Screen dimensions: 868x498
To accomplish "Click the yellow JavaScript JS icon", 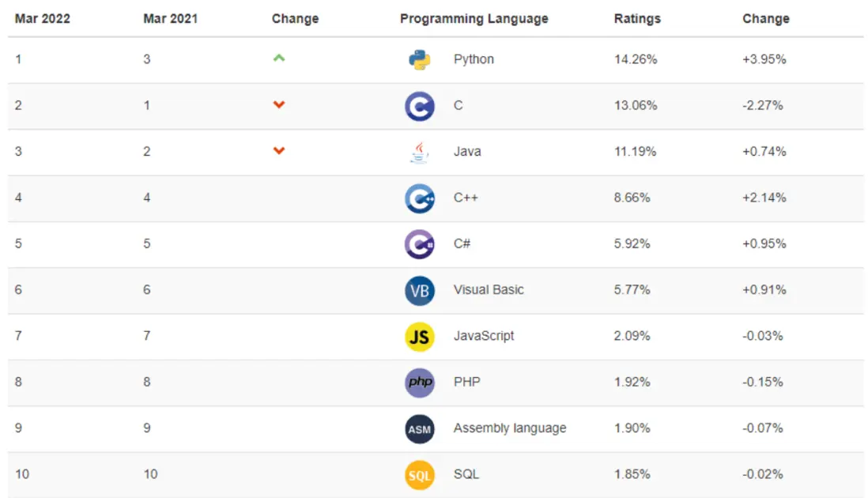I will (420, 337).
